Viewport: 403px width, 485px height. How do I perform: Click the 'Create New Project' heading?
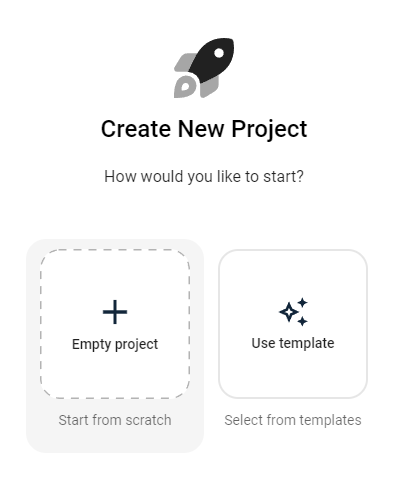[204, 129]
